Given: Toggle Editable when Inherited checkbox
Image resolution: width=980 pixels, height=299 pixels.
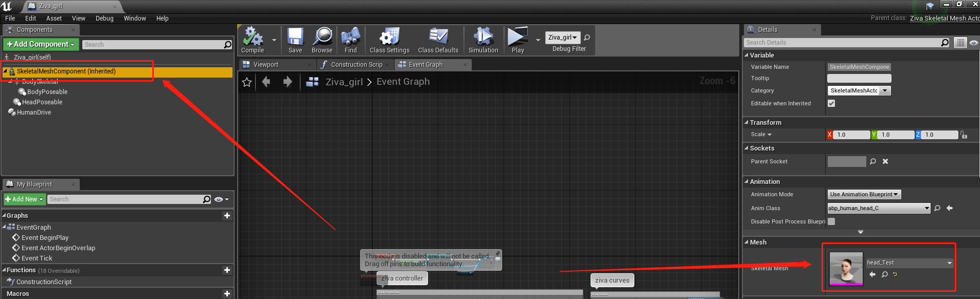Looking at the screenshot, I should coord(831,103).
